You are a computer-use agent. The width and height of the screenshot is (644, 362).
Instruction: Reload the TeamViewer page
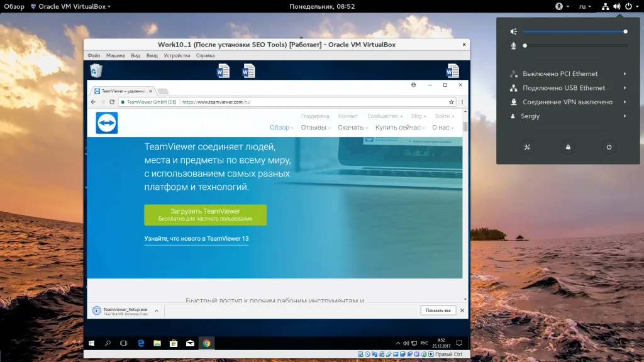112,102
